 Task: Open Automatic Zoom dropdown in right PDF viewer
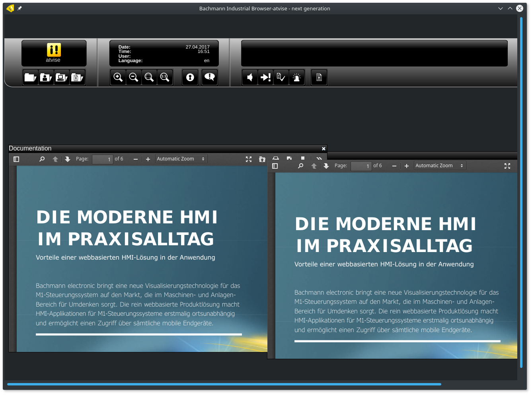point(440,166)
